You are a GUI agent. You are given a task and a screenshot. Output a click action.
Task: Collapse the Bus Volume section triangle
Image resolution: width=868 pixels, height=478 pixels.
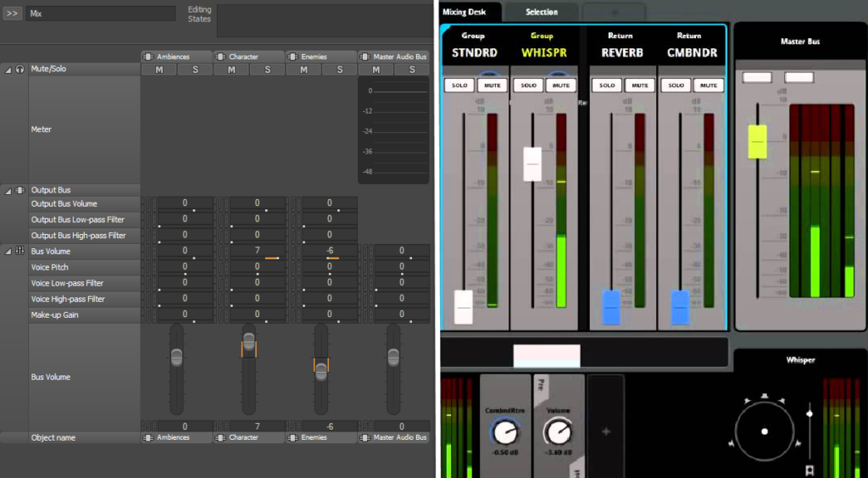(8, 252)
